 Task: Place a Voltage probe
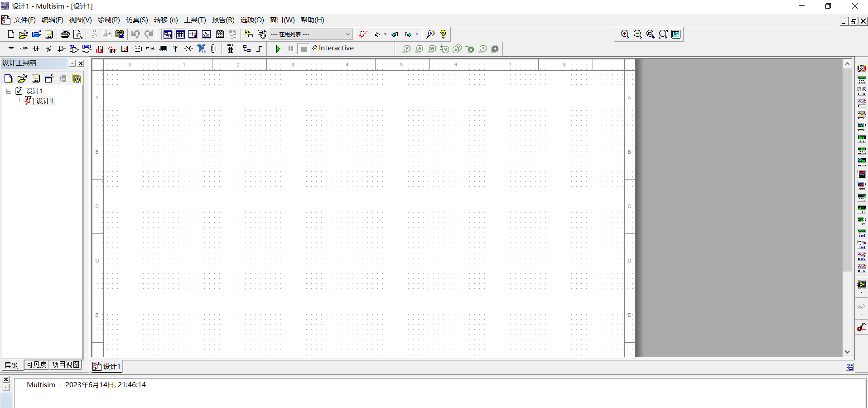pos(407,49)
